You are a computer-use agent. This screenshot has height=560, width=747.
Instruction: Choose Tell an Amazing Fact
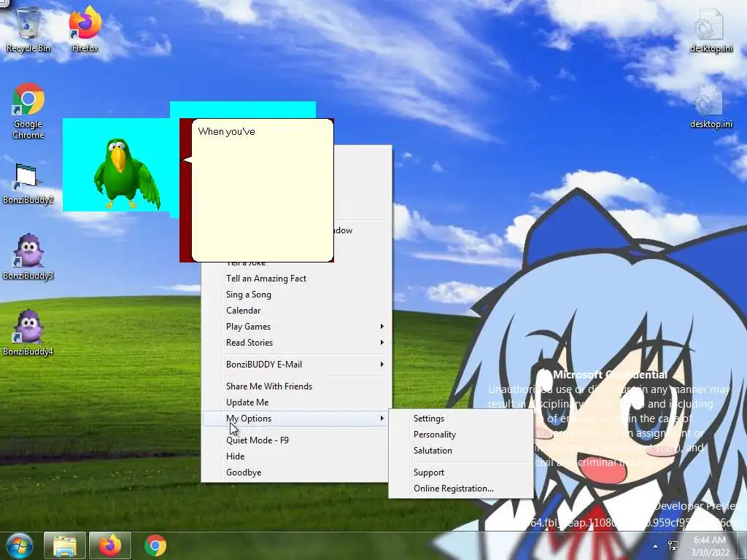[x=295, y=279]
